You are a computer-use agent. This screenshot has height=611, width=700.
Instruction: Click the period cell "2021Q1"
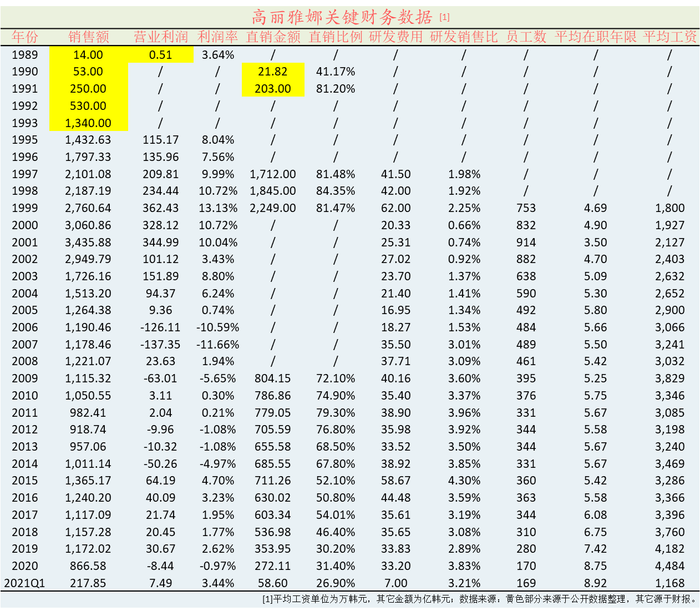pos(25,583)
